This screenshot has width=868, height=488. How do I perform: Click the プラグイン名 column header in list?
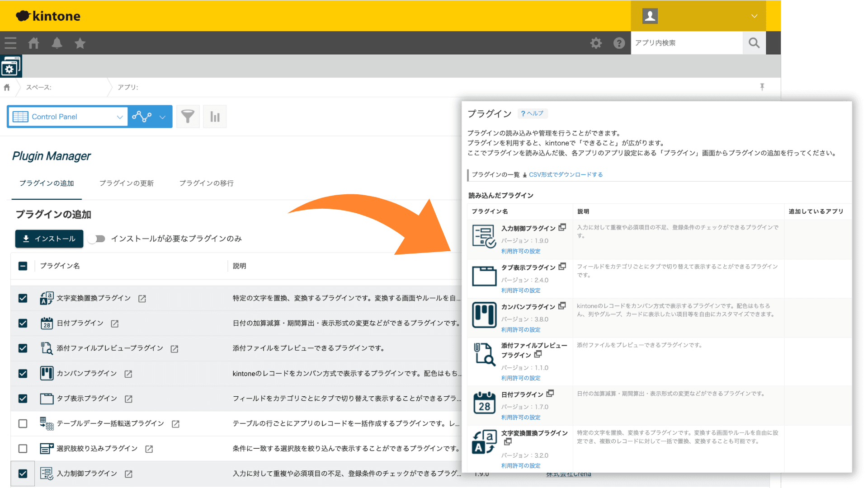pyautogui.click(x=60, y=266)
